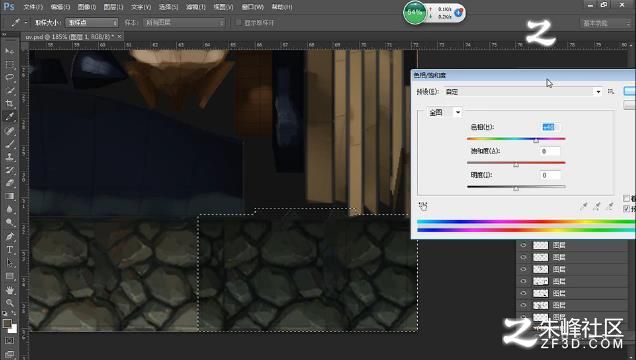Image resolution: width=636 pixels, height=360 pixels.
Task: Select the Pen tool
Action: [9, 236]
